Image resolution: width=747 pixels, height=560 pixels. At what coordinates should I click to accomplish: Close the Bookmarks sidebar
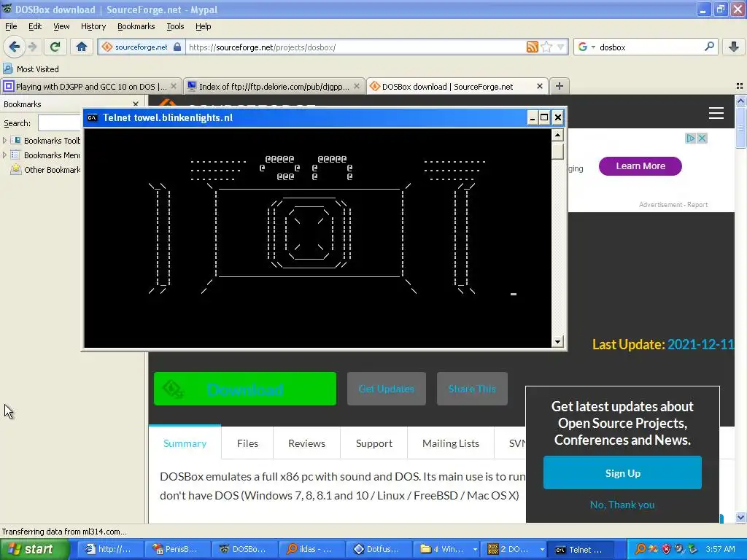pos(136,104)
